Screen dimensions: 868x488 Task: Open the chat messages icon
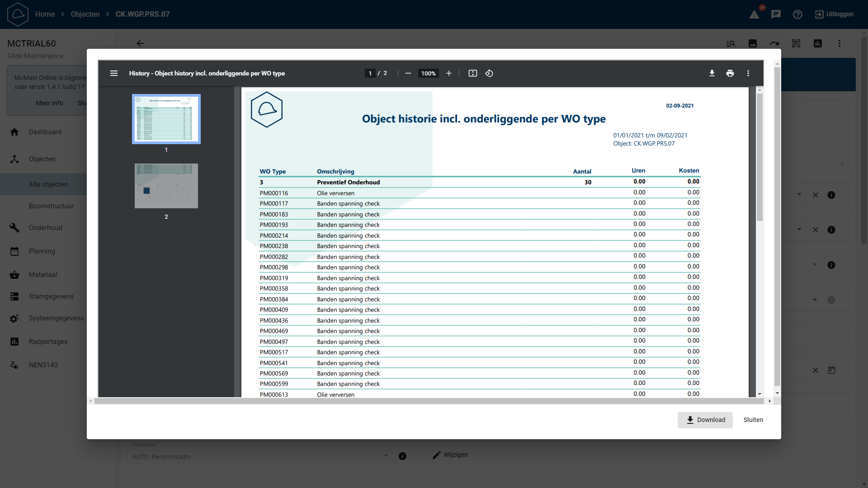click(776, 14)
